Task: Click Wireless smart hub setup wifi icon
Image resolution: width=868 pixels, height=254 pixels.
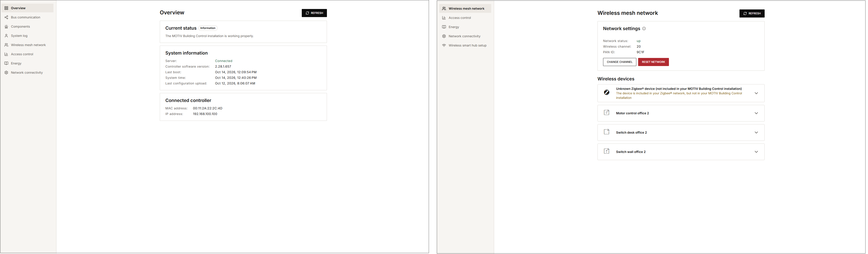Action: click(444, 45)
